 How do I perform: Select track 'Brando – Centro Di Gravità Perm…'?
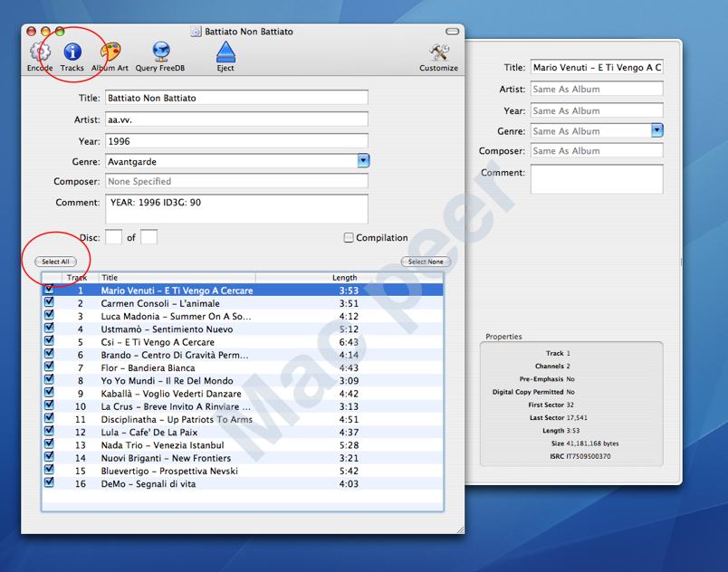pyautogui.click(x=243, y=355)
